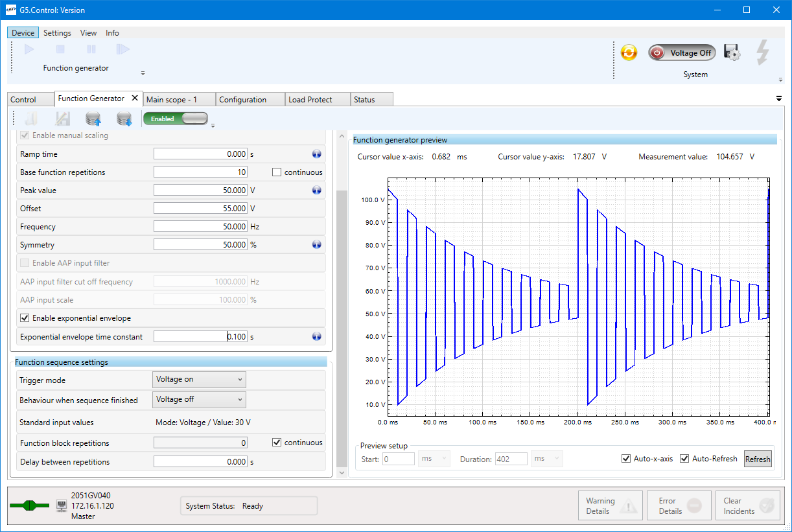Click the orange refresh icon in System toolbar
The image size is (792, 532).
629,53
